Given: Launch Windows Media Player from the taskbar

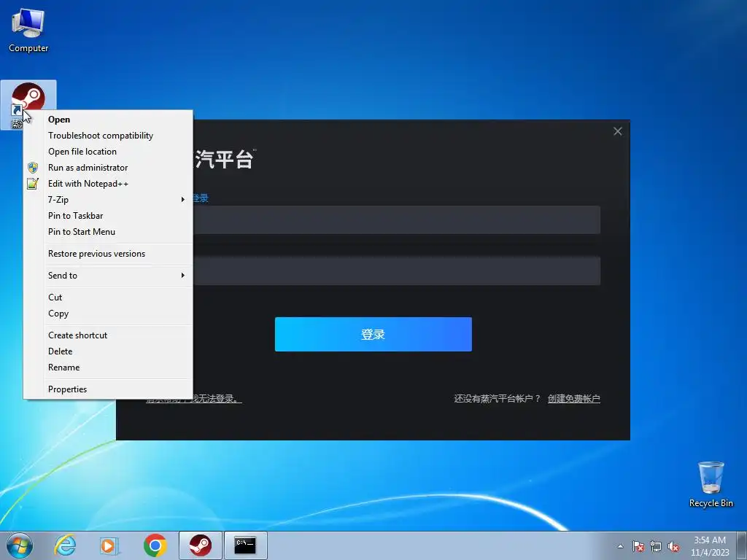Looking at the screenshot, I should [x=109, y=545].
